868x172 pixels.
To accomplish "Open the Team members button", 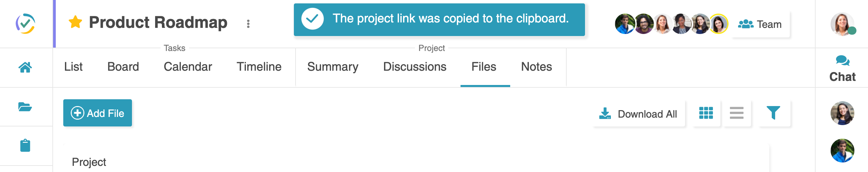I will (760, 24).
